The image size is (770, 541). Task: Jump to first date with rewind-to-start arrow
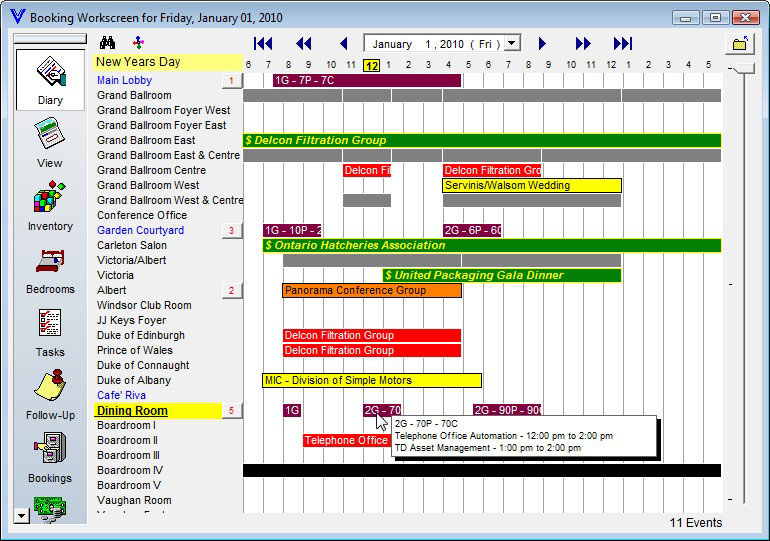[x=263, y=44]
